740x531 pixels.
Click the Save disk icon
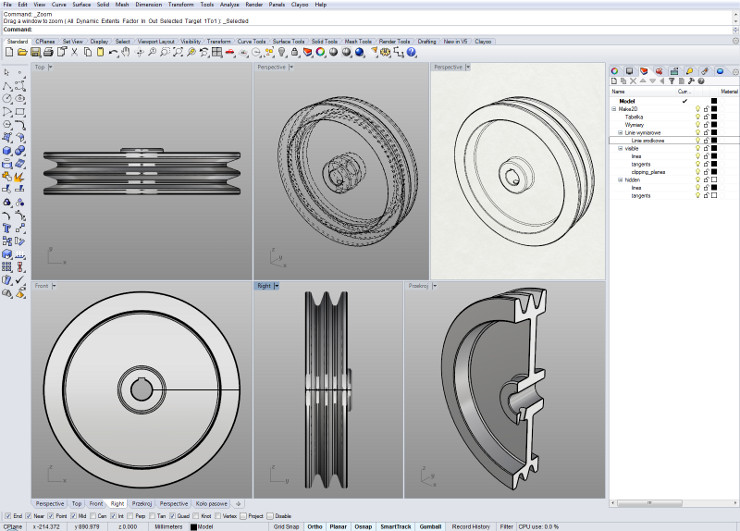[x=35, y=52]
